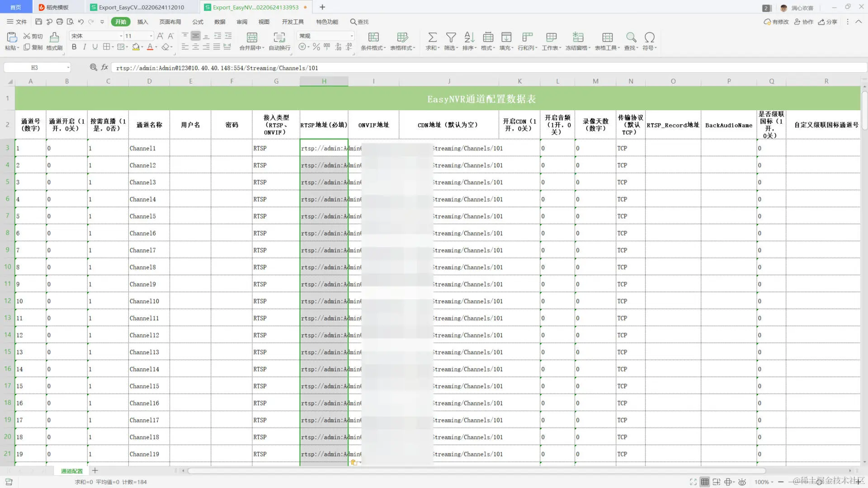Click the Format Painter brush icon

point(54,38)
